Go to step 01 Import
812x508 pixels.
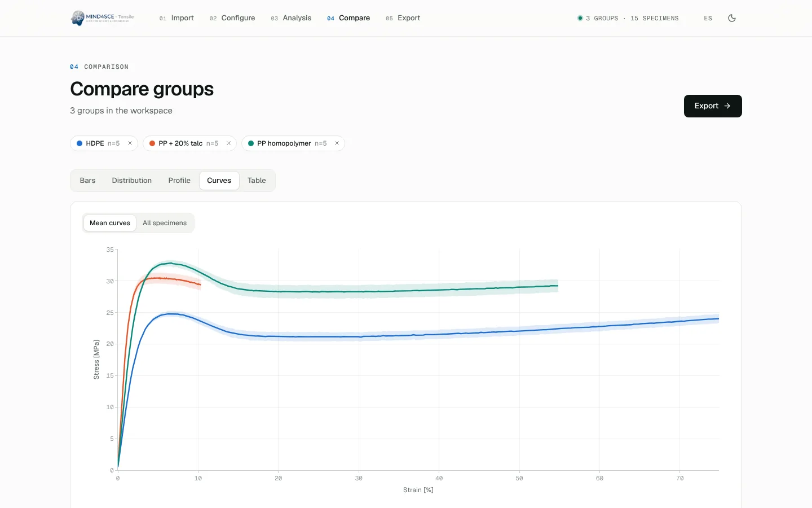pyautogui.click(x=176, y=18)
